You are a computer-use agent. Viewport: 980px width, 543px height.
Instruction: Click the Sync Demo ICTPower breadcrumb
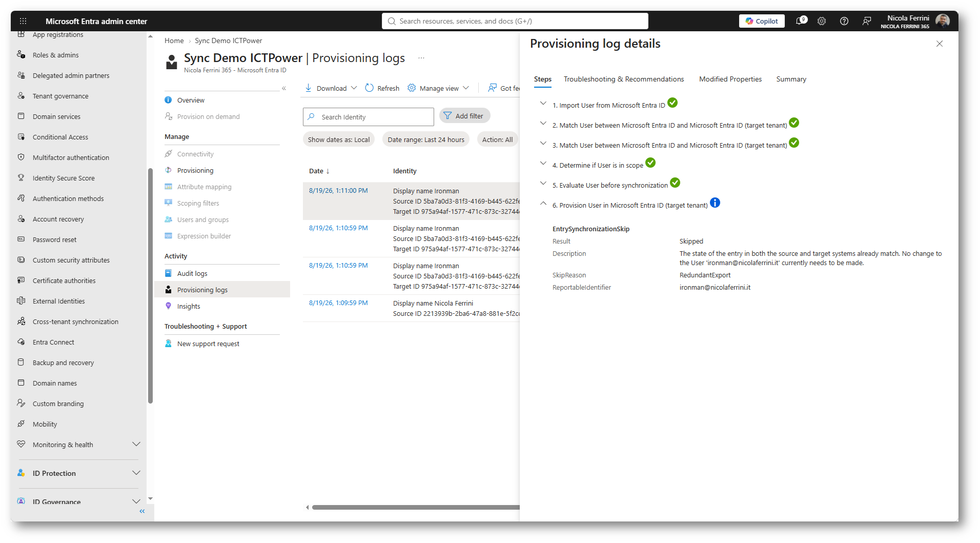(229, 41)
